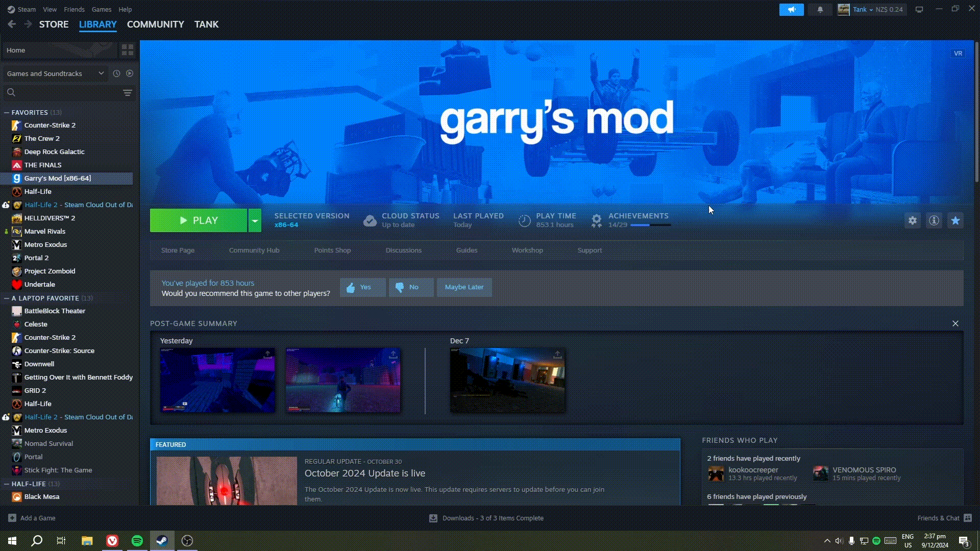This screenshot has height=551, width=980.
Task: Go to the STORE tab
Action: click(x=54, y=24)
